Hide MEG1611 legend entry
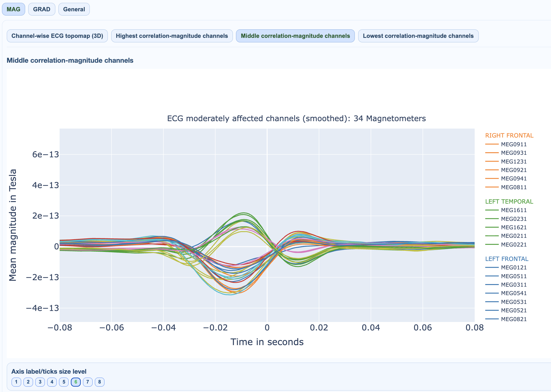Viewport: 551px width, 392px height. [x=513, y=210]
